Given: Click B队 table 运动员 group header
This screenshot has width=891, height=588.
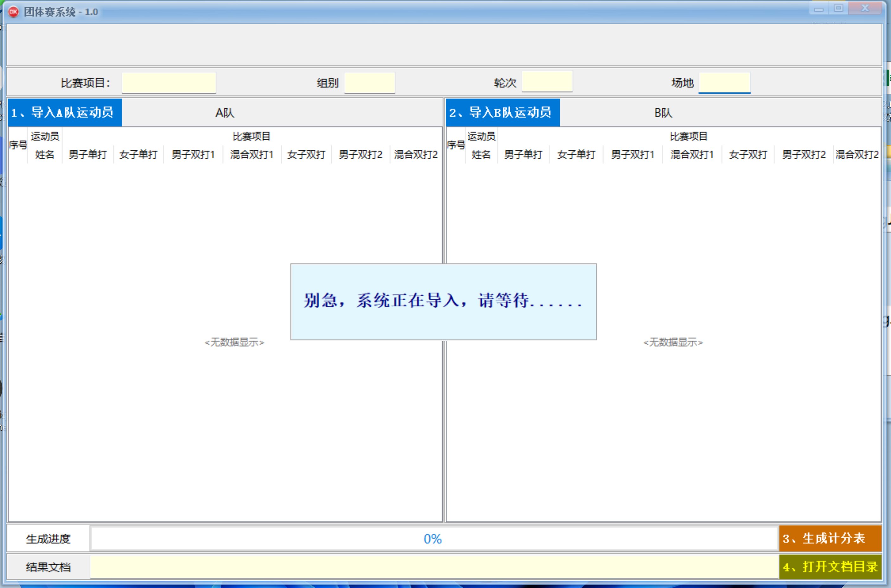Looking at the screenshot, I should point(481,136).
